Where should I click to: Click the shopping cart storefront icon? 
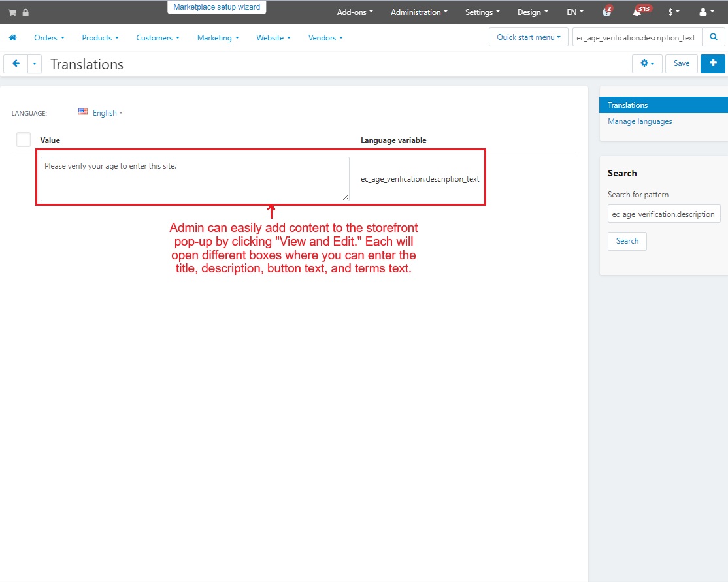tap(12, 12)
